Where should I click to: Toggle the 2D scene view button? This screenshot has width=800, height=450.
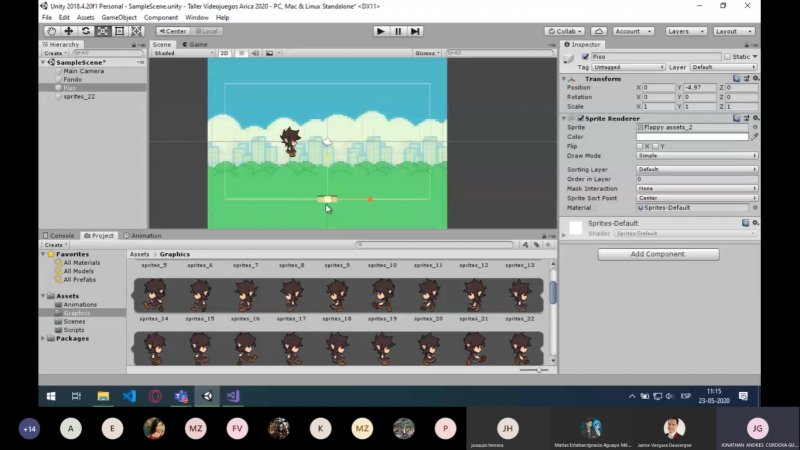(x=224, y=53)
